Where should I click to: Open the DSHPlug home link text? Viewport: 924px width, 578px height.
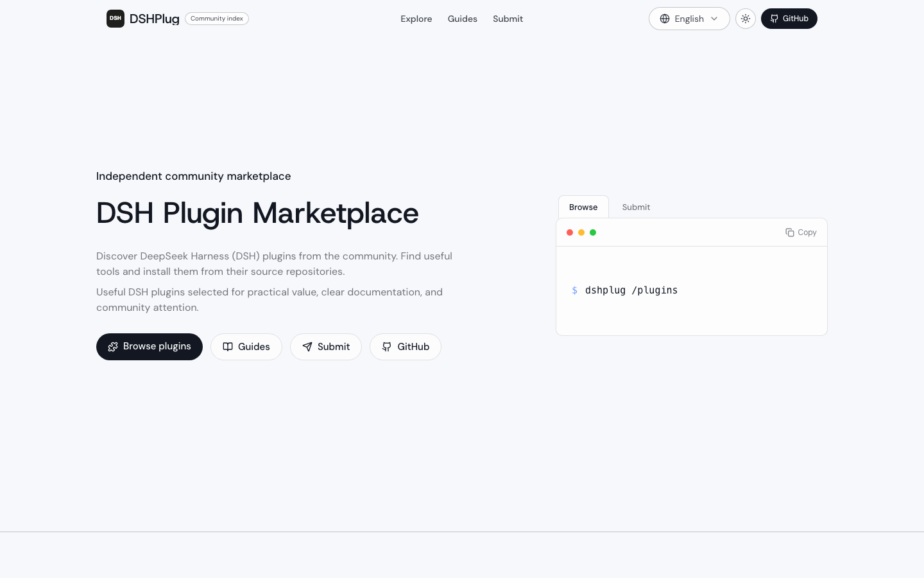coord(154,19)
